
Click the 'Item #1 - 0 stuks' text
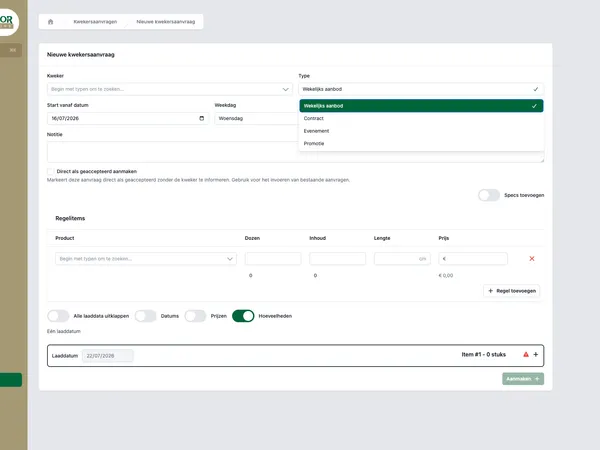pos(484,355)
